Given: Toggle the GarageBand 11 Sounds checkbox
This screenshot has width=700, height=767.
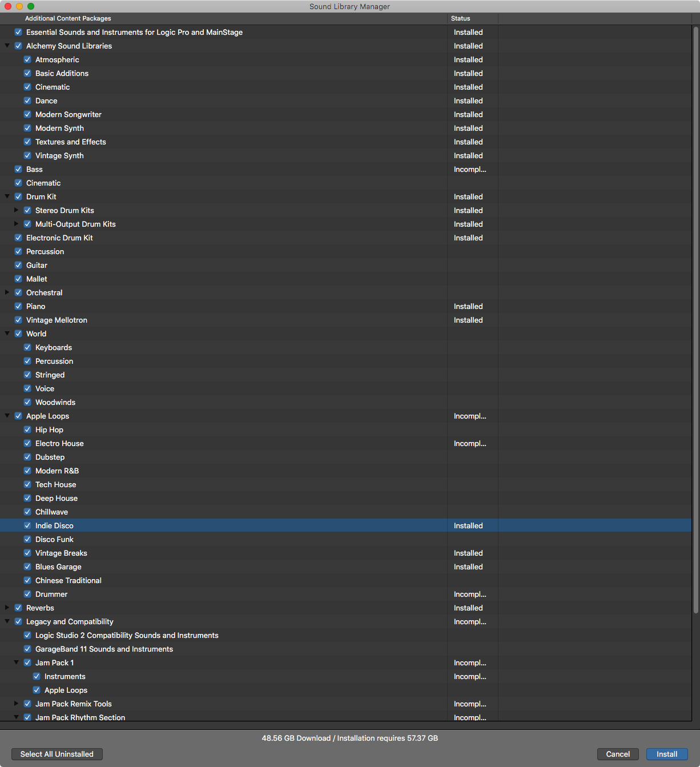Looking at the screenshot, I should coord(27,649).
